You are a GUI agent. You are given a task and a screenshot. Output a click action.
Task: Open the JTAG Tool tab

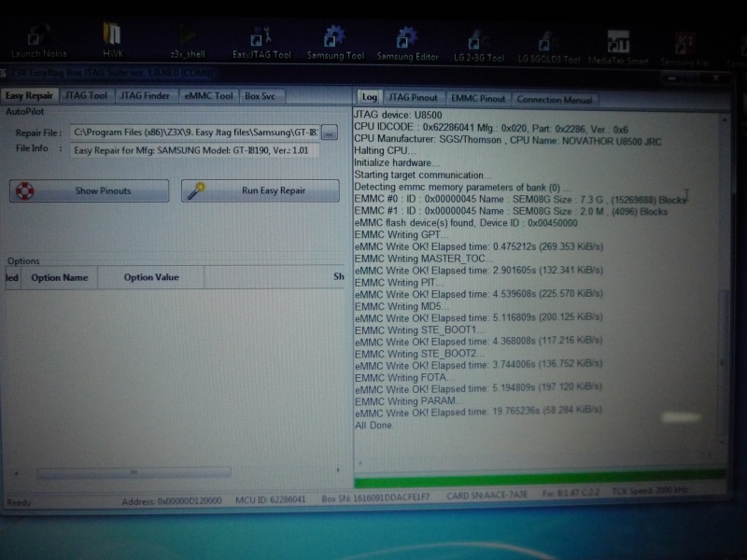(86, 96)
